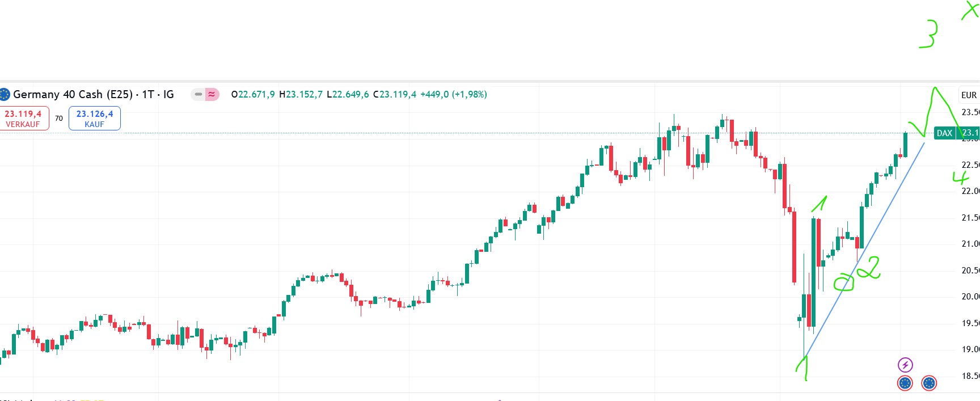Screen dimensions: 980x401
Task: Select the green hand-drawn circle on the trendline
Action: [x=843, y=282]
